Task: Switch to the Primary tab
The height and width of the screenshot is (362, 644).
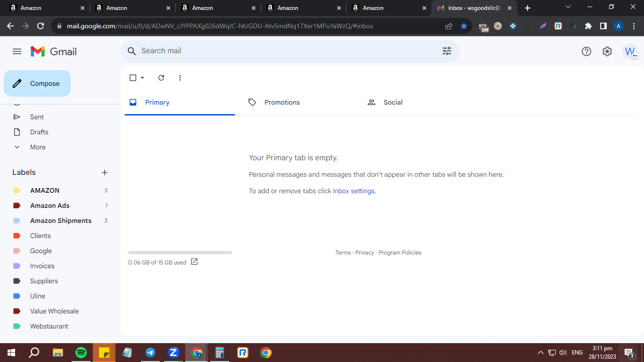Action: tap(180, 102)
